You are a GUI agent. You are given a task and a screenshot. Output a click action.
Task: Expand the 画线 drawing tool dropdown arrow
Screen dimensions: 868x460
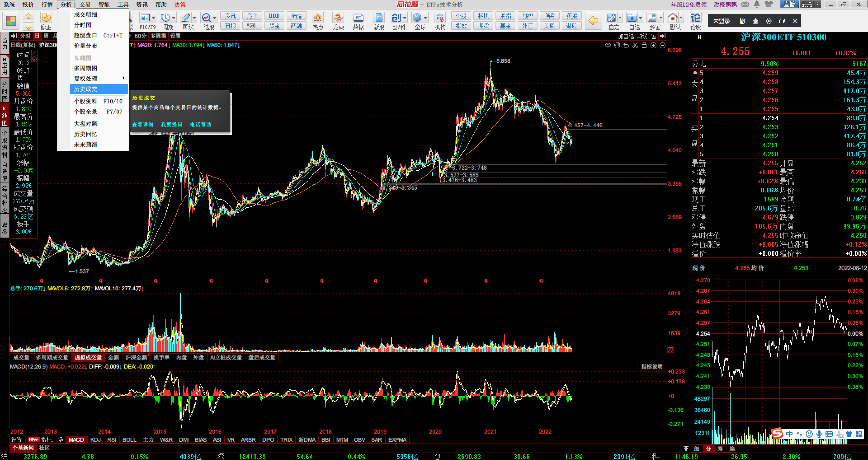[194, 18]
